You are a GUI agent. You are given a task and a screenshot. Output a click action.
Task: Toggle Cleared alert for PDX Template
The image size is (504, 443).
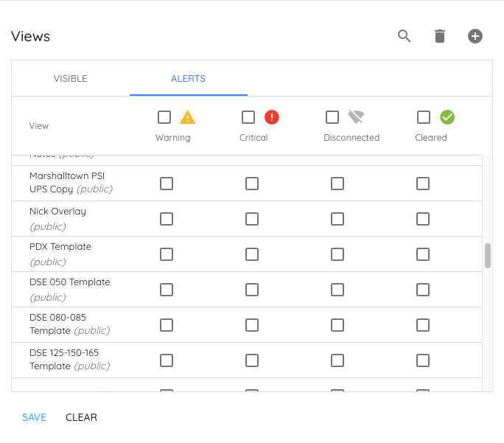click(x=423, y=254)
